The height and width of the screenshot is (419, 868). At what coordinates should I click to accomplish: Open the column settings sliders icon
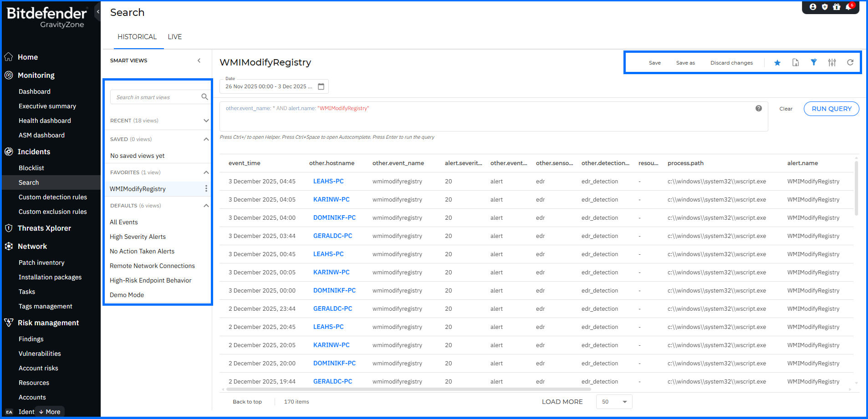point(832,62)
